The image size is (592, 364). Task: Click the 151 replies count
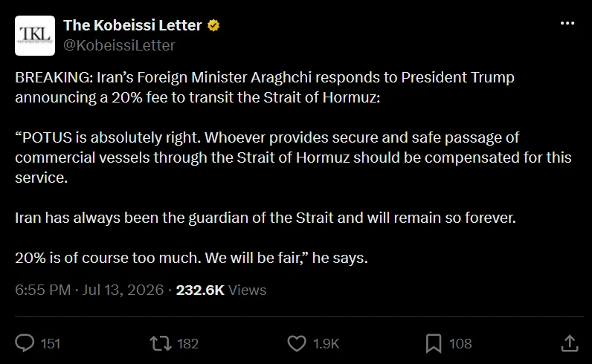51,344
